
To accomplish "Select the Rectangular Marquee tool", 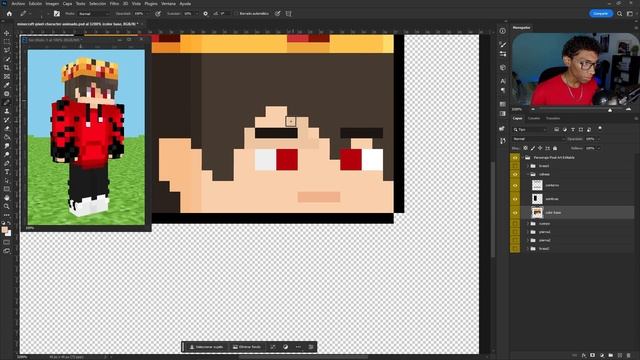I will pos(7,42).
